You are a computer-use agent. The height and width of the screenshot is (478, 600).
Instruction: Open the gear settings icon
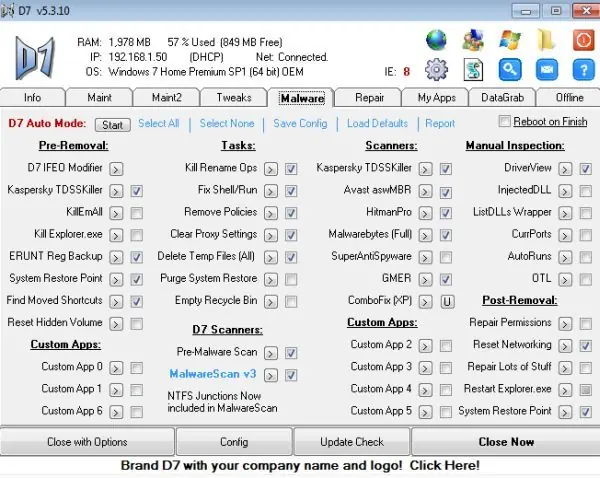point(436,70)
